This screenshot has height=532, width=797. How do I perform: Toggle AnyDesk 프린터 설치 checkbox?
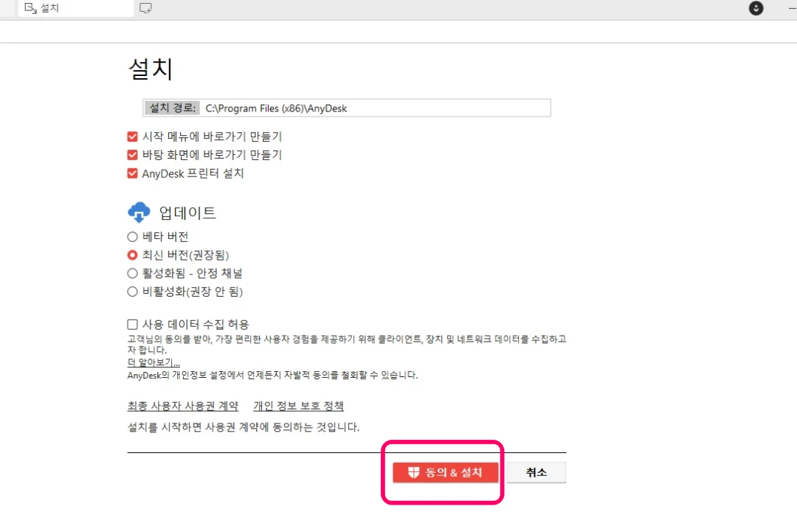pos(133,173)
